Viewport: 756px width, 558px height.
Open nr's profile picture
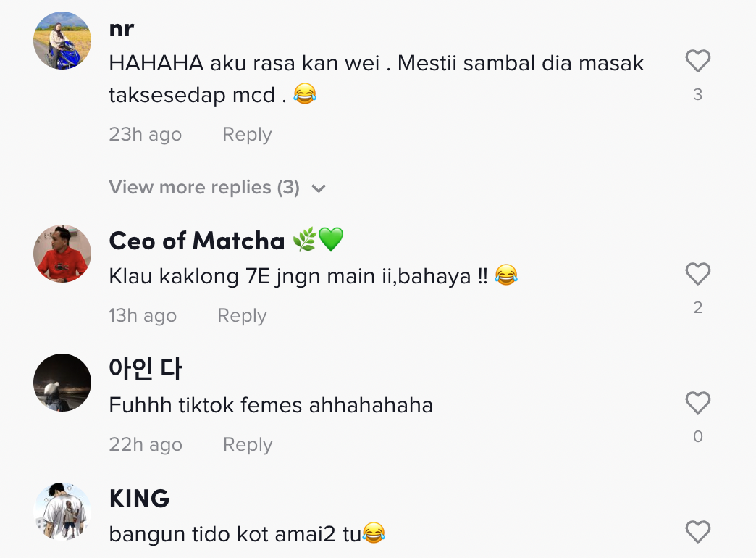pos(62,41)
